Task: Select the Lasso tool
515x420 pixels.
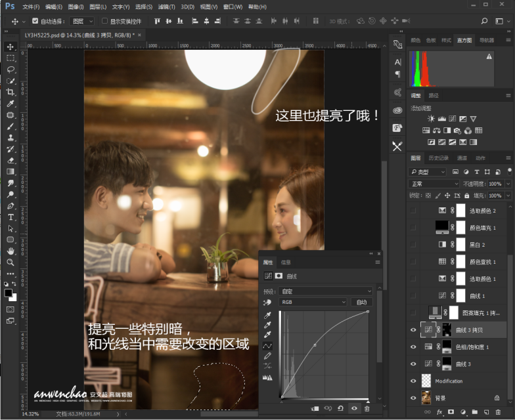Action: click(x=11, y=70)
